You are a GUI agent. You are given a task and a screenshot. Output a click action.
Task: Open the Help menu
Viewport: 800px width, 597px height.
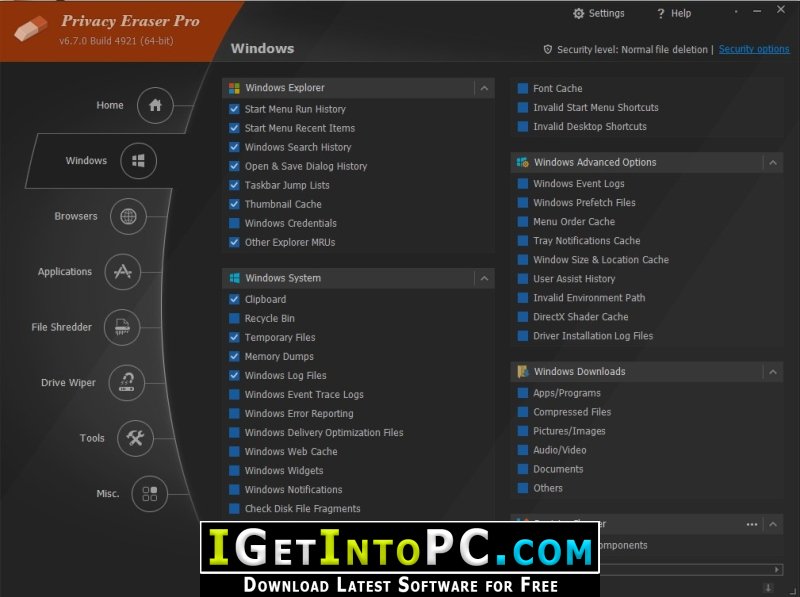(x=674, y=14)
